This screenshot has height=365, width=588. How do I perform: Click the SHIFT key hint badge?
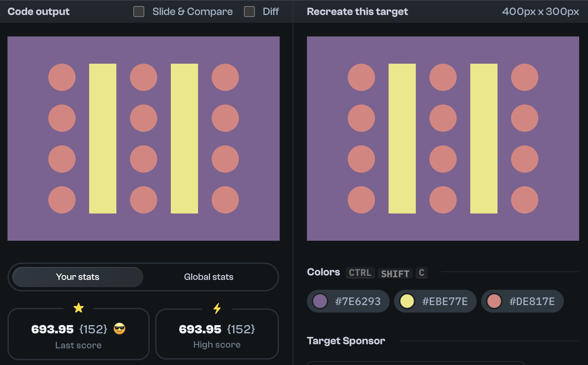click(395, 273)
